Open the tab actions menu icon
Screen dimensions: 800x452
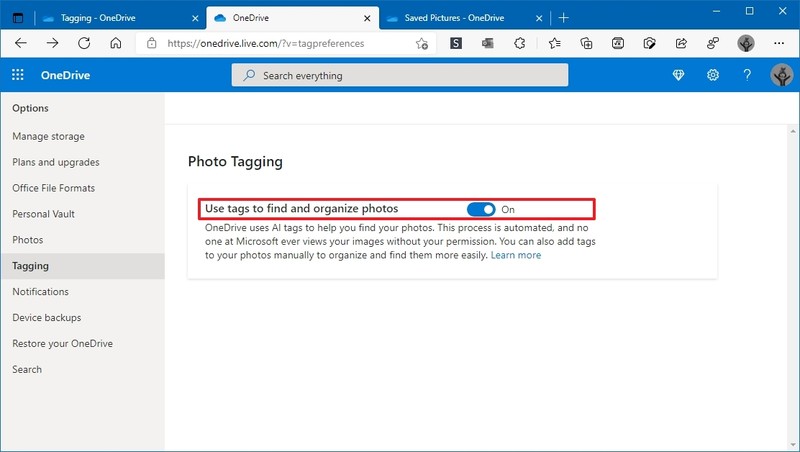(x=18, y=18)
